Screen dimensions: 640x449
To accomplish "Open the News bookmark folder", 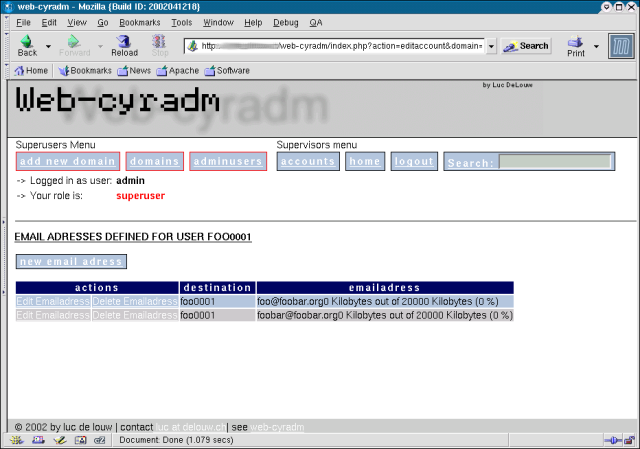I will tap(134, 71).
